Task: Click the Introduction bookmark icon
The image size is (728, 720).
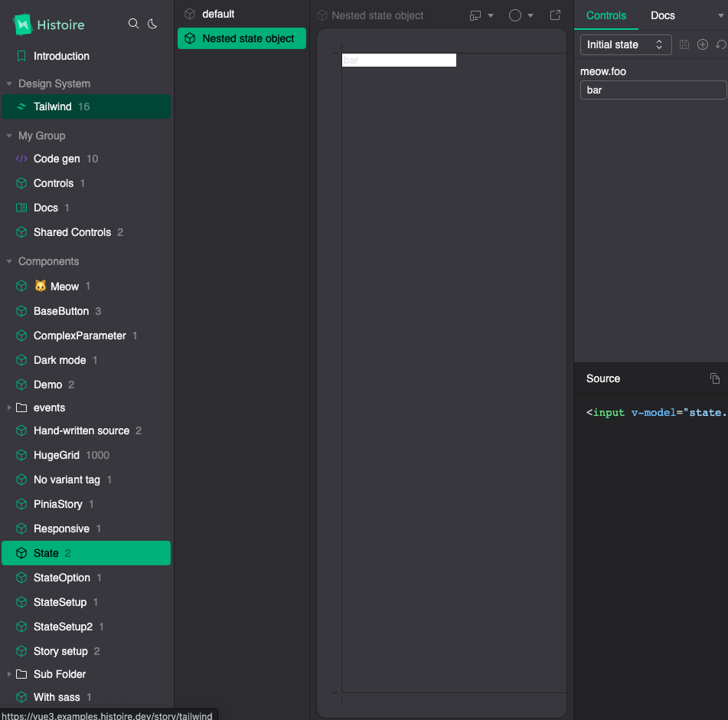Action: (21, 56)
